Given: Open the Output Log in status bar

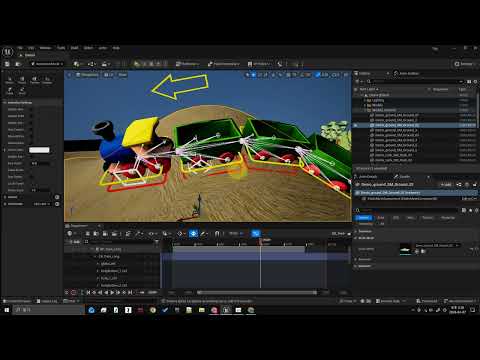Looking at the screenshot, I should pos(47,301).
